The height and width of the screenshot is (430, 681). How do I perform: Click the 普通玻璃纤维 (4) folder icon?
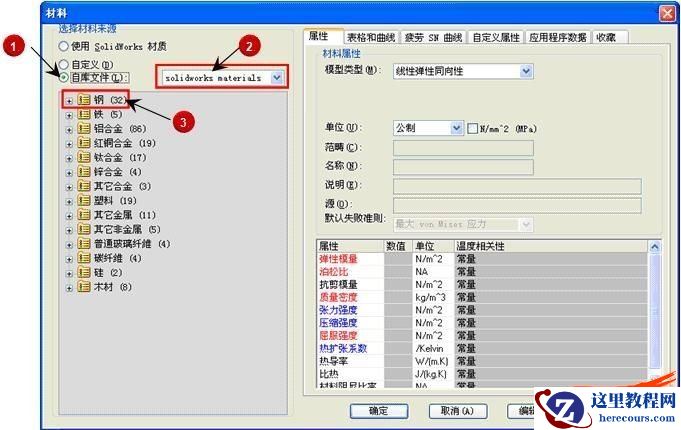pos(83,244)
